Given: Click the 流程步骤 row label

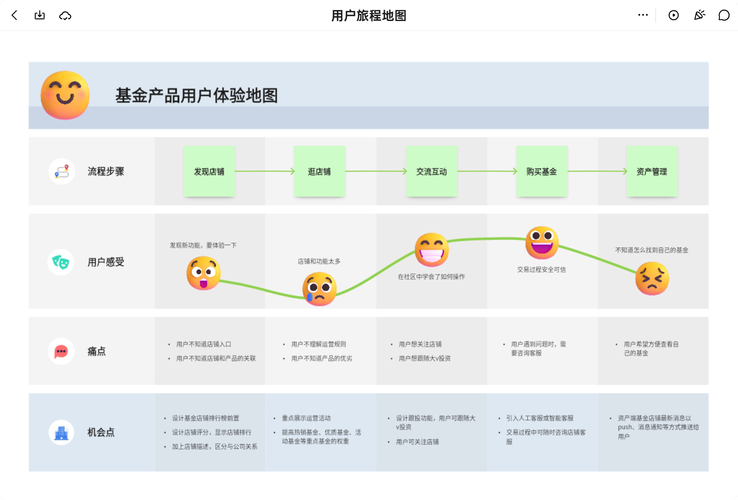Looking at the screenshot, I should tap(106, 171).
